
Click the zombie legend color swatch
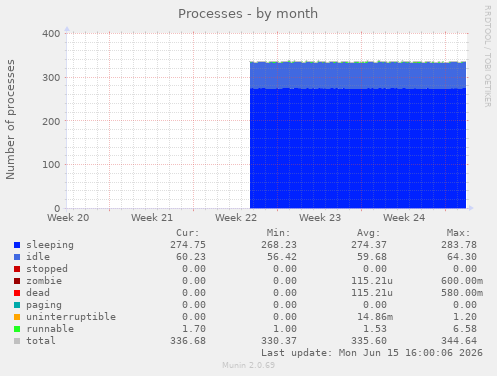(17, 281)
